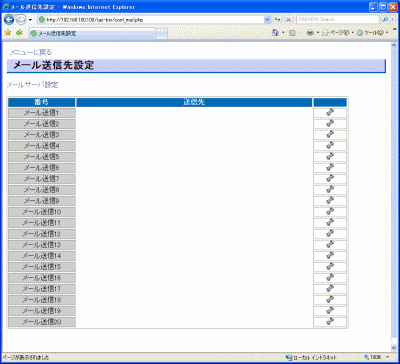
Task: Open the wrench icon for メール送信20
Action: 330,322
